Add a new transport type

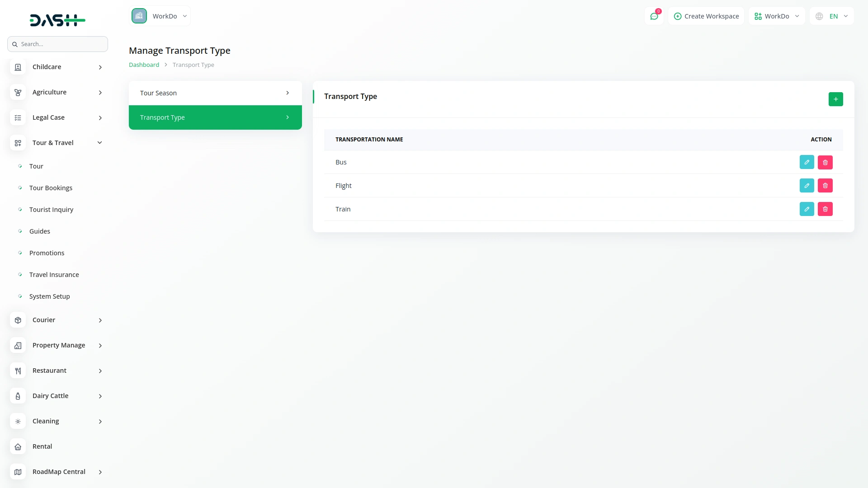pyautogui.click(x=835, y=99)
